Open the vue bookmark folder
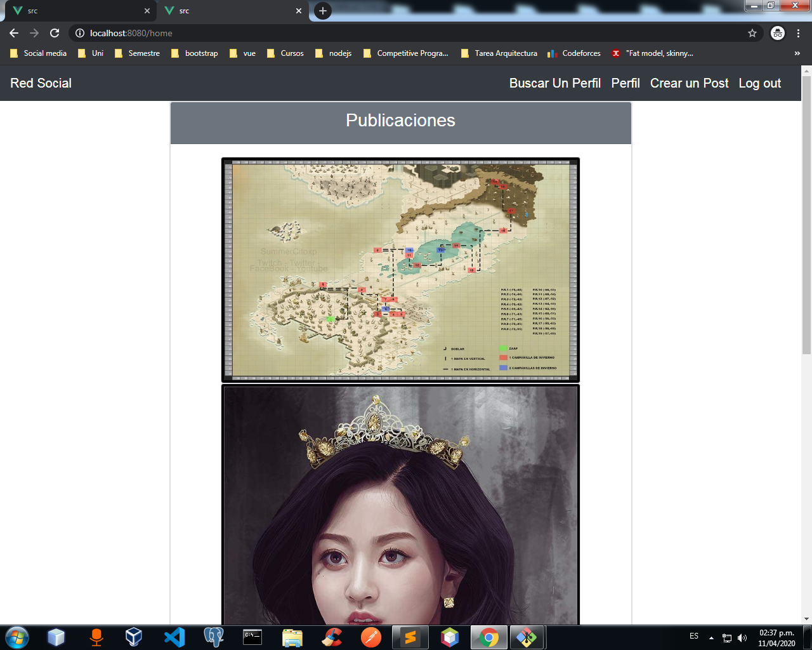The height and width of the screenshot is (650, 812). coord(242,53)
